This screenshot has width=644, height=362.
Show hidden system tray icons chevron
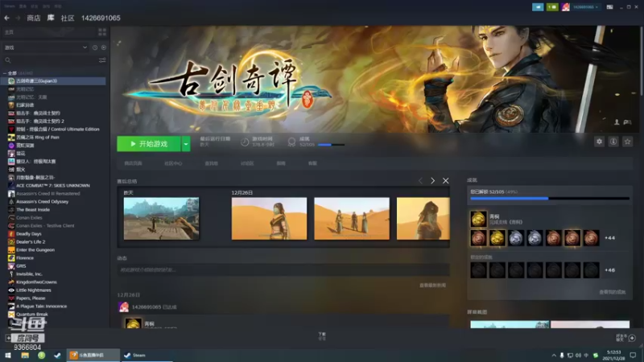[554, 356]
